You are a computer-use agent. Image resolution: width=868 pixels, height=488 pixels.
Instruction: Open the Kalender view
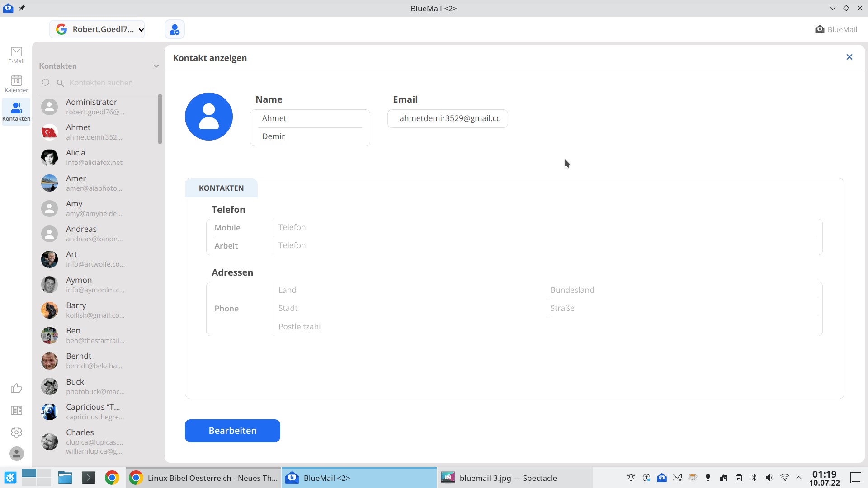tap(16, 84)
